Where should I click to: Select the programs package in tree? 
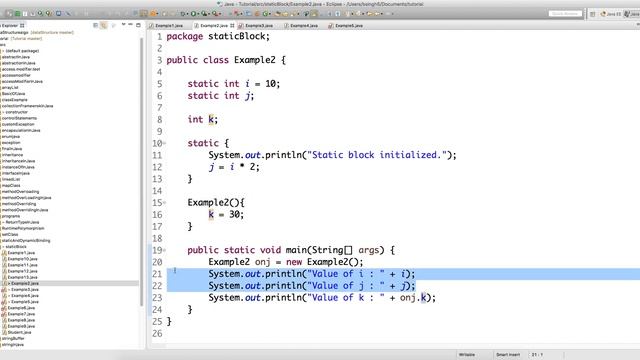pyautogui.click(x=11, y=216)
